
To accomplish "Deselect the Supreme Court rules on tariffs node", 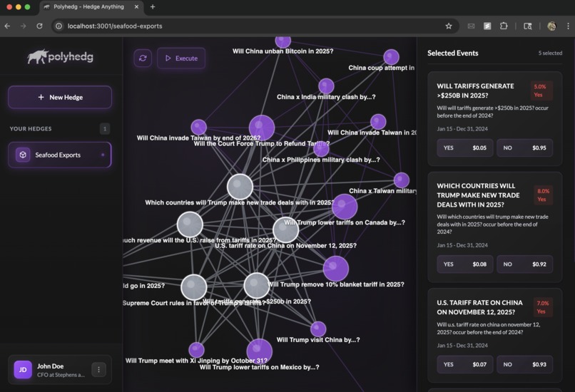I will (x=193, y=287).
